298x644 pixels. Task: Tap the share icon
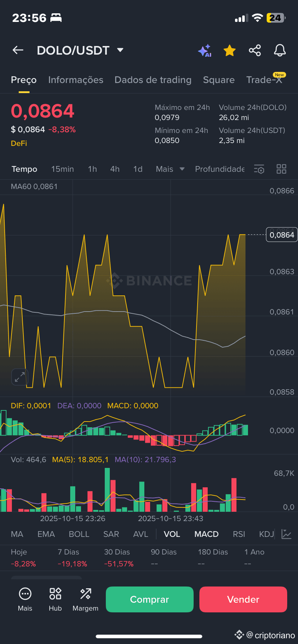pos(255,50)
